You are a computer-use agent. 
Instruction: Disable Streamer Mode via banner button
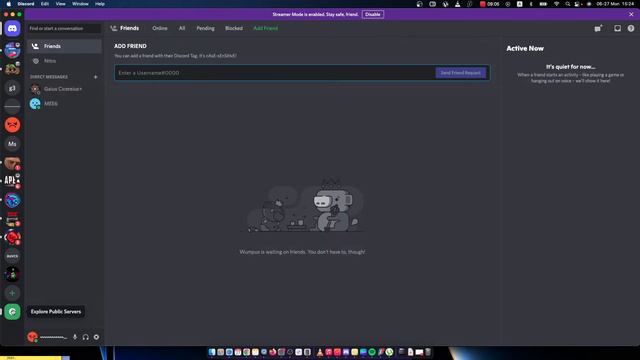[373, 14]
